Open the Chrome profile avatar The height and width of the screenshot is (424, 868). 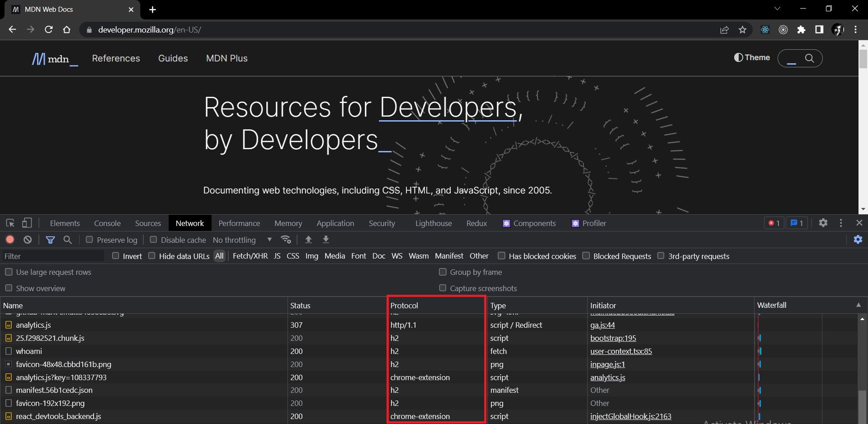coord(838,30)
